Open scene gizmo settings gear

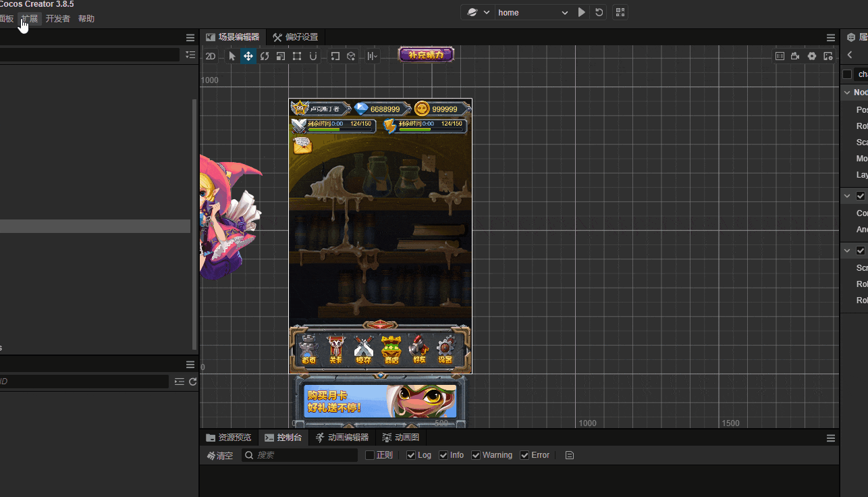click(x=812, y=57)
